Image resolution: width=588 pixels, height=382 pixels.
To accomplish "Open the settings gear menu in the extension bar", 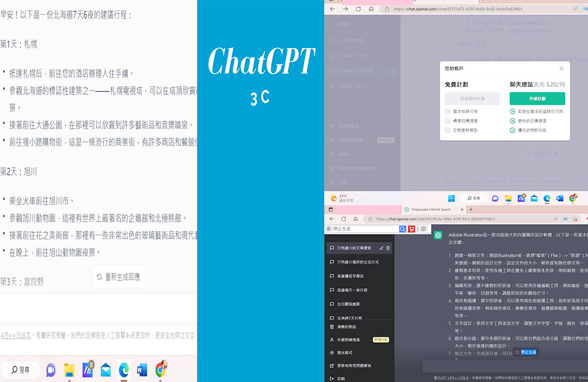I will pyautogui.click(x=424, y=229).
